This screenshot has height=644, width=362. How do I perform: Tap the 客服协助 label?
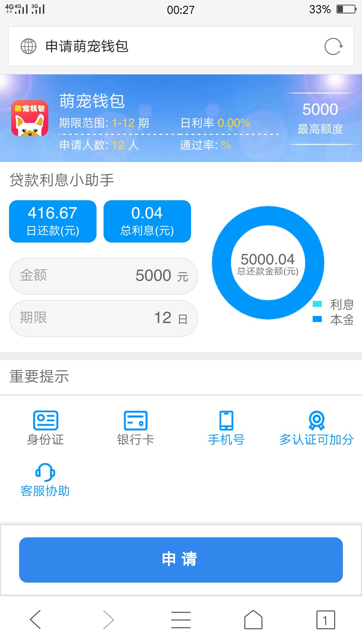pos(45,491)
